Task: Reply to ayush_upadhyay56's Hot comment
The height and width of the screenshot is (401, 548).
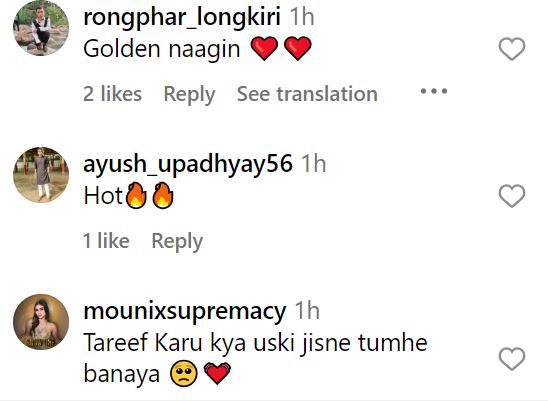Action: point(177,241)
